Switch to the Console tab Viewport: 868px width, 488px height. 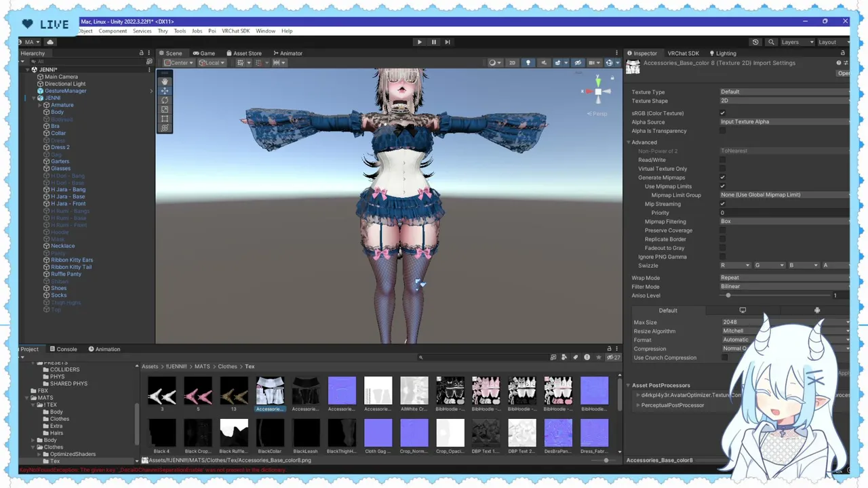point(62,349)
